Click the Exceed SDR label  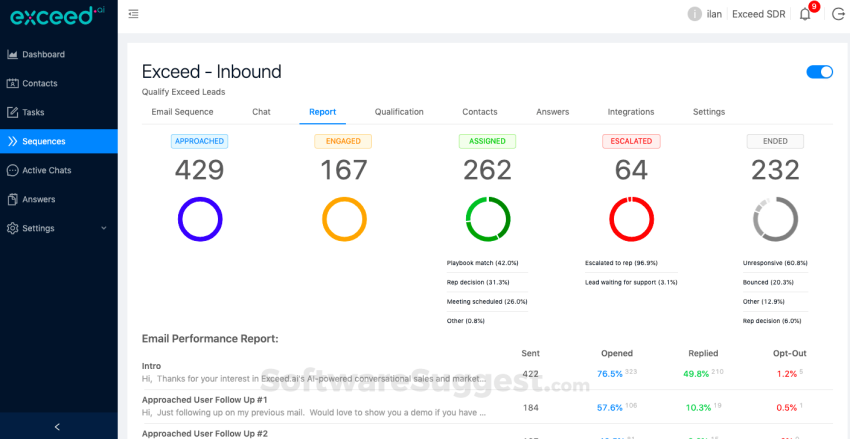[758, 14]
